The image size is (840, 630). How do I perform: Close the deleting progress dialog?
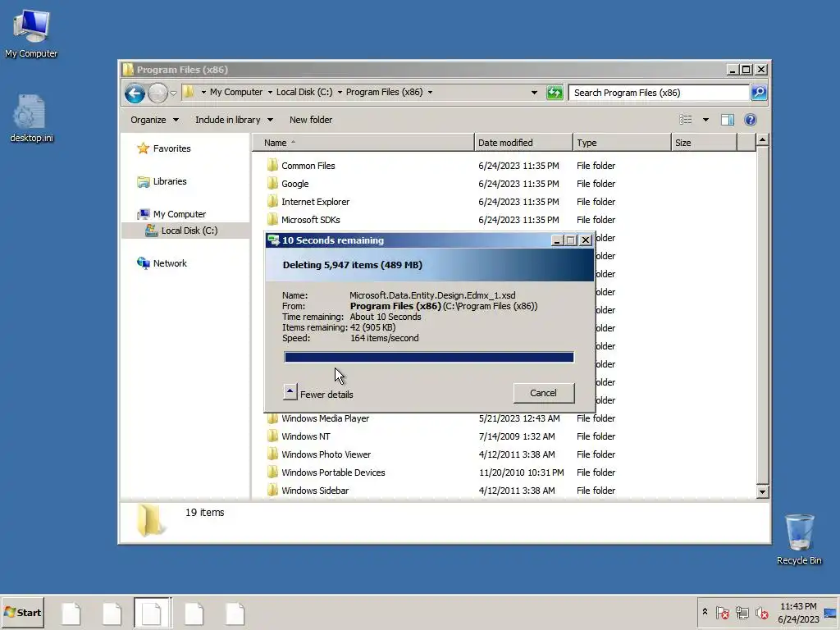pos(586,240)
